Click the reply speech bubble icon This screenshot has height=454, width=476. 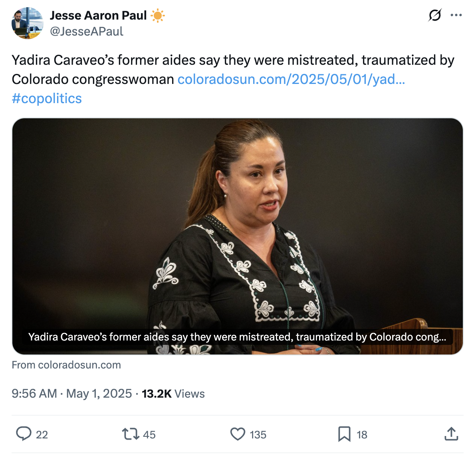pyautogui.click(x=24, y=434)
